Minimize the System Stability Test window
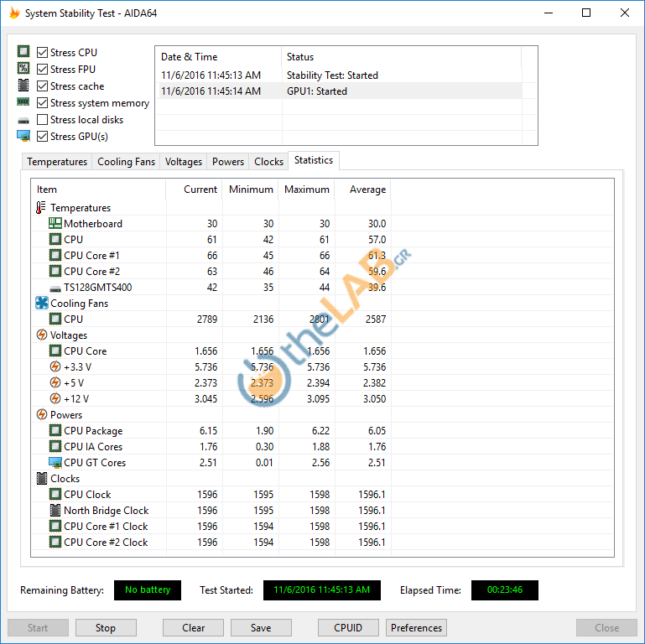Image resolution: width=645 pixels, height=644 pixels. (549, 13)
